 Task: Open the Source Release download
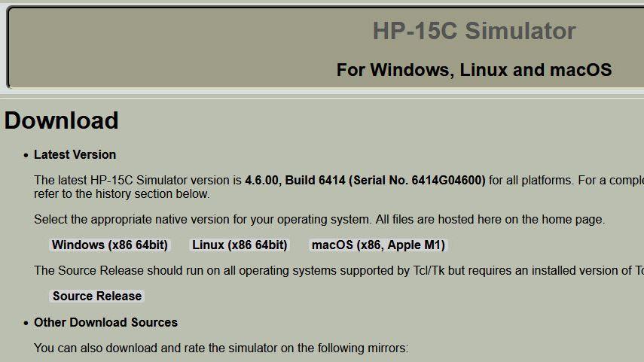tap(97, 297)
